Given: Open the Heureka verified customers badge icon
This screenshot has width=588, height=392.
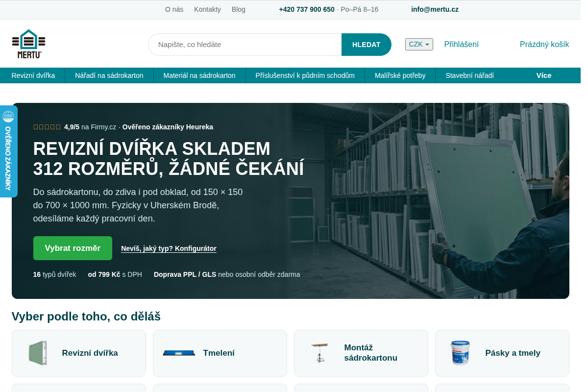Looking at the screenshot, I should (x=8, y=117).
